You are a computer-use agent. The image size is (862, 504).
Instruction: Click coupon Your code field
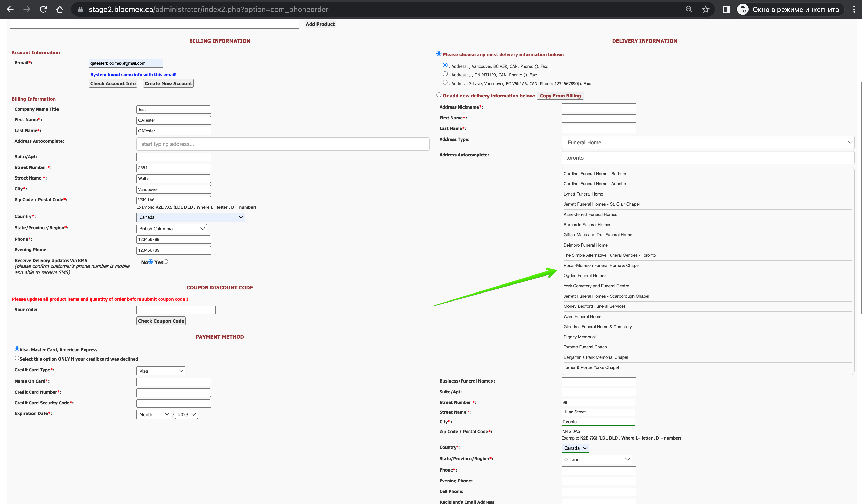pos(176,310)
